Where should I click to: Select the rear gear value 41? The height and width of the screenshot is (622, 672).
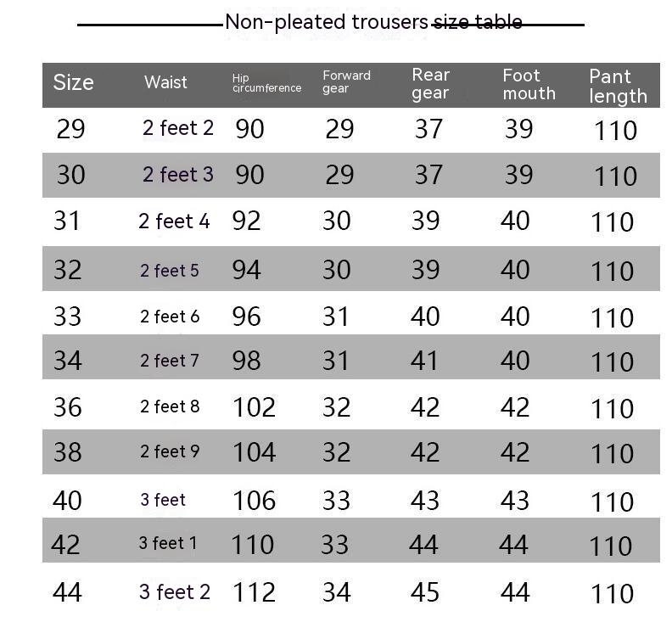pos(425,361)
